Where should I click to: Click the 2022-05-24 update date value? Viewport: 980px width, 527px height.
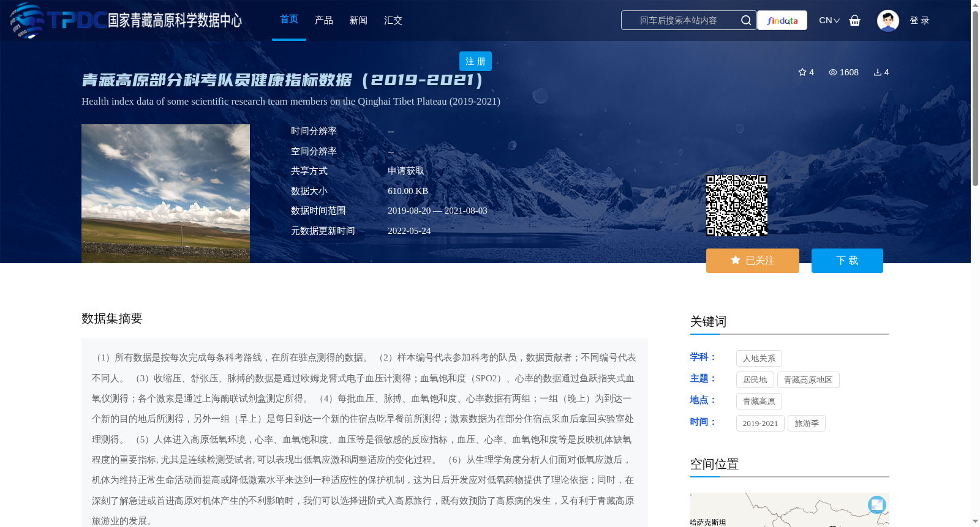(409, 231)
